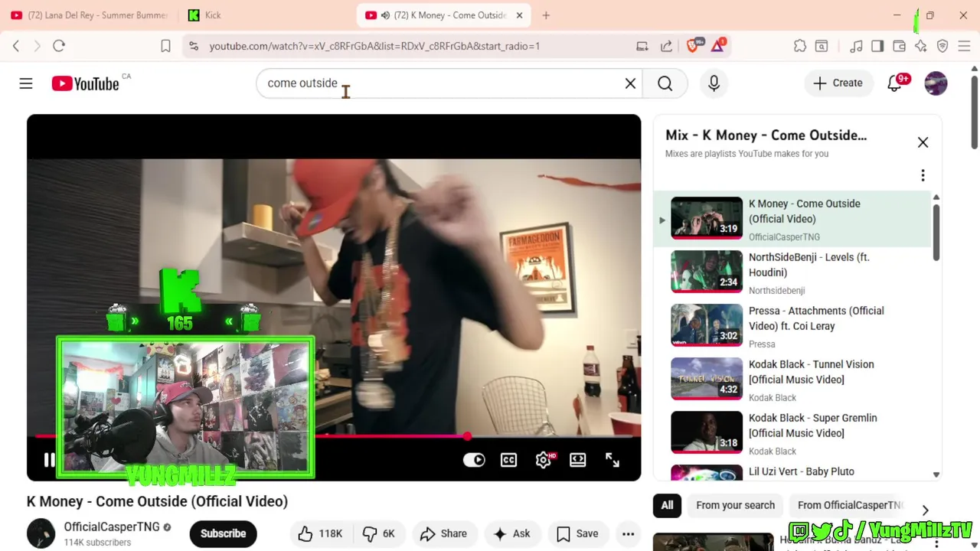Image resolution: width=980 pixels, height=551 pixels.
Task: Open the site information icon in address bar
Action: coord(194,46)
